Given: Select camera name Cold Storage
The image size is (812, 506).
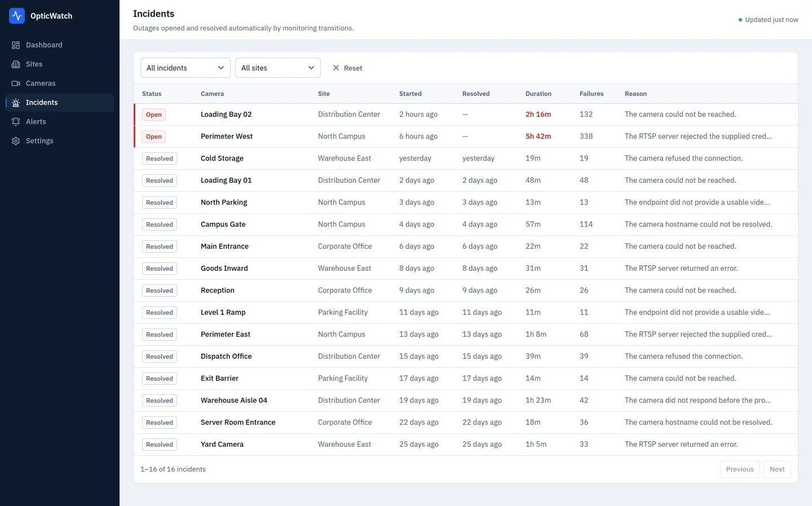Looking at the screenshot, I should [222, 159].
